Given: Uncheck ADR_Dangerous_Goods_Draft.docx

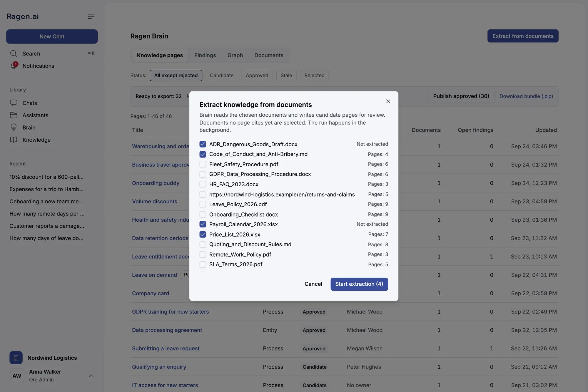Looking at the screenshot, I should (203, 144).
